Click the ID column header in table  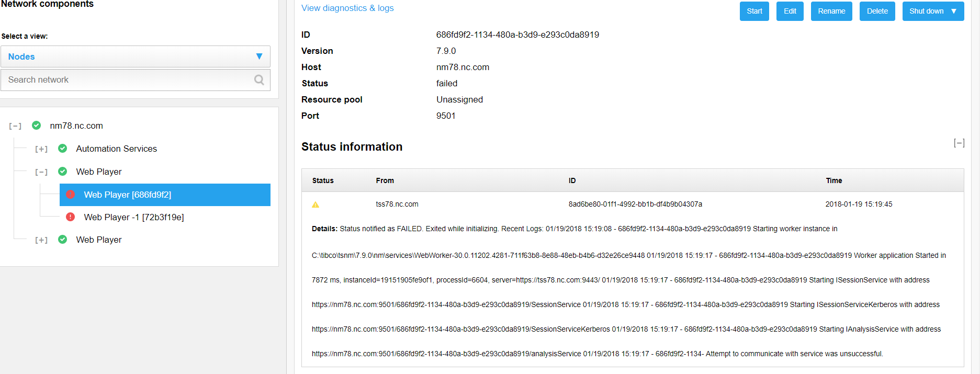click(x=572, y=180)
